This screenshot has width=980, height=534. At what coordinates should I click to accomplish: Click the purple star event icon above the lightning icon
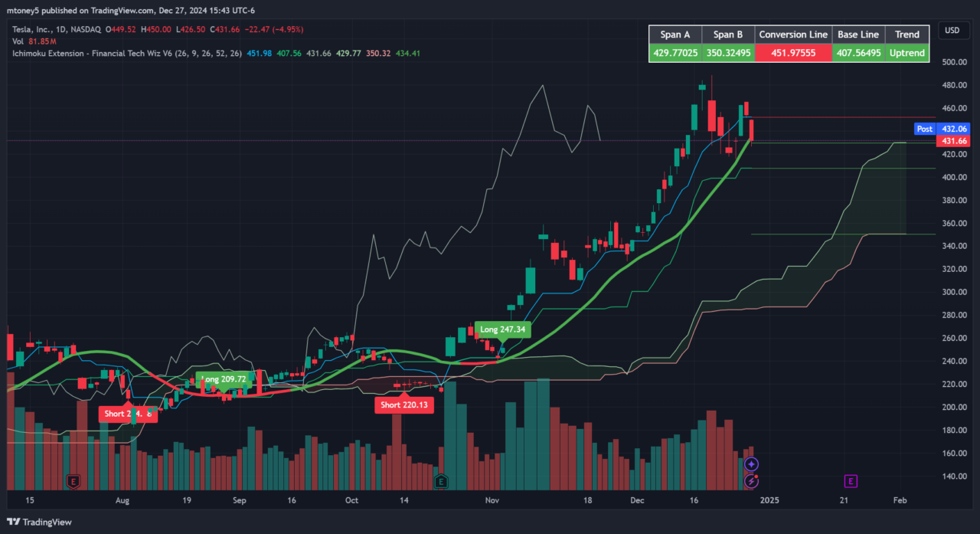click(x=752, y=464)
